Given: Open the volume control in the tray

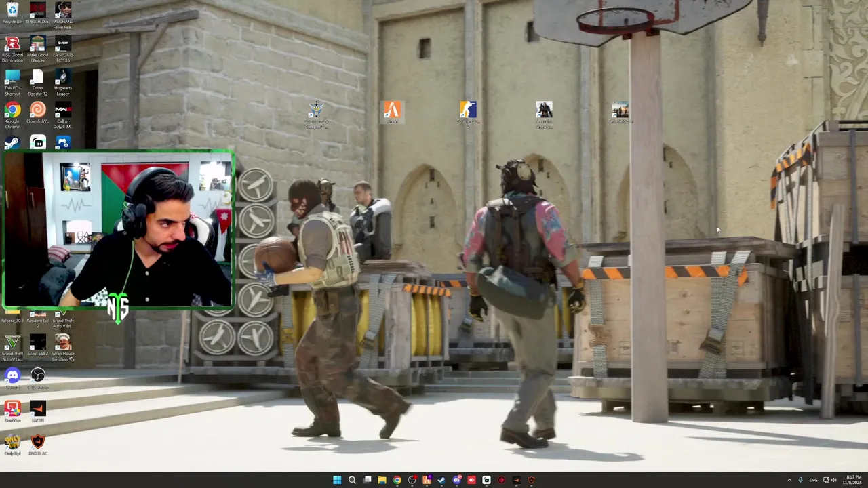Looking at the screenshot, I should 834,480.
